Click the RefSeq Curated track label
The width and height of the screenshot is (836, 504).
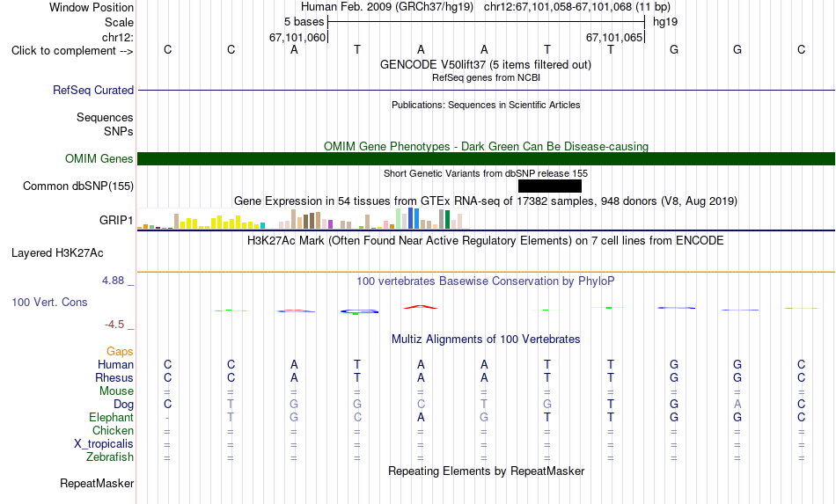[93, 90]
